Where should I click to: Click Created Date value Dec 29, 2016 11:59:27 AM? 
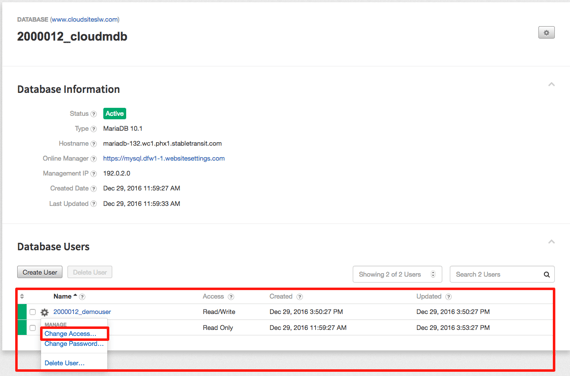[x=142, y=188]
